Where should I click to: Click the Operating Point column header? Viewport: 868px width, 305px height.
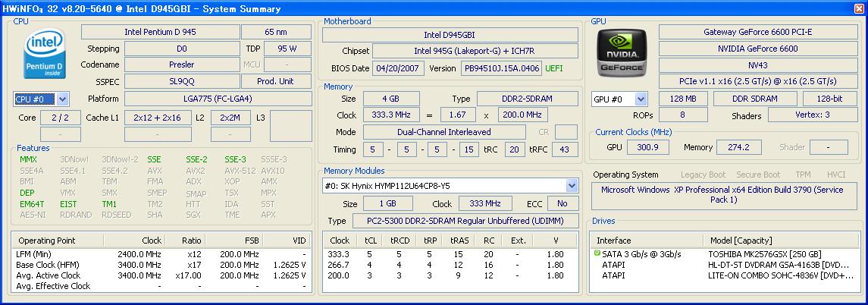click(x=58, y=241)
